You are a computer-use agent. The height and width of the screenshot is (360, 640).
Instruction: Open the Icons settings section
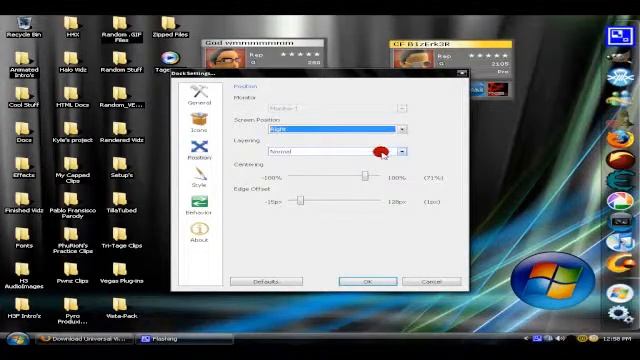tap(199, 122)
